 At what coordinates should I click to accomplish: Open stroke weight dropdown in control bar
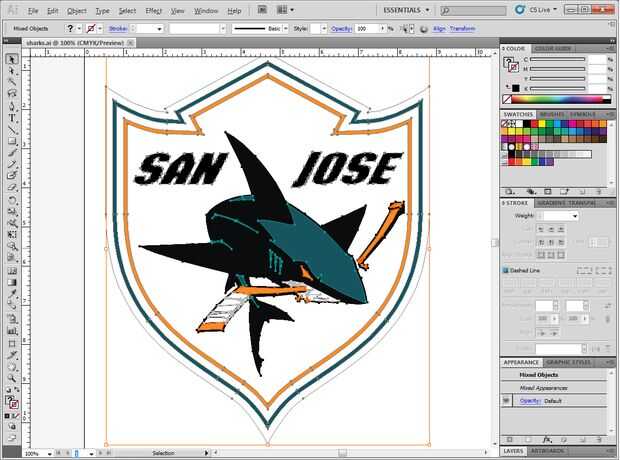pos(159,29)
